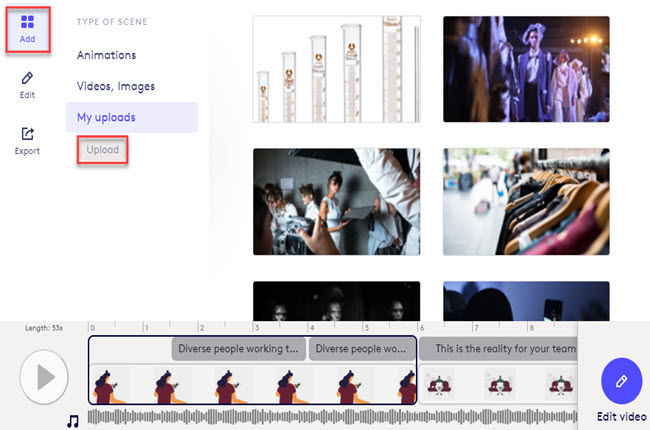Click the audio waveform track

pyautogui.click(x=332, y=417)
